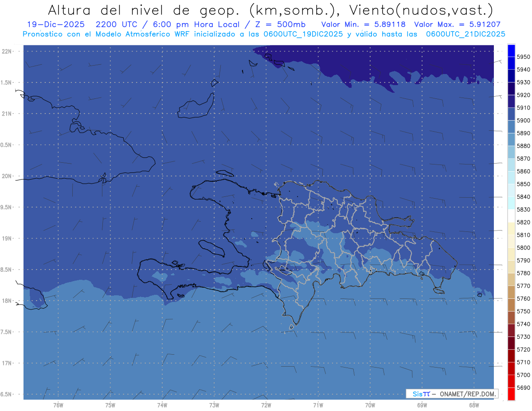The image size is (532, 411).
Task: Click the '5860' legend value
Action: point(523,171)
